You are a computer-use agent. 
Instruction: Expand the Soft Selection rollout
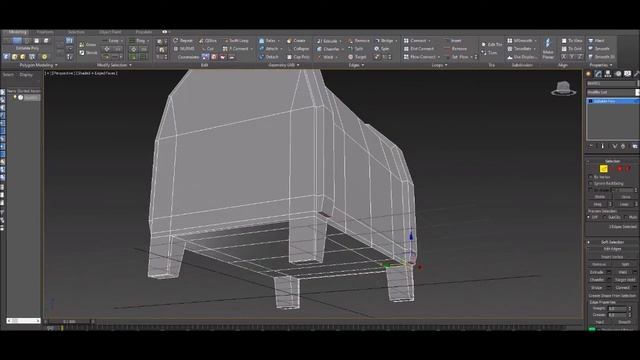click(x=611, y=242)
